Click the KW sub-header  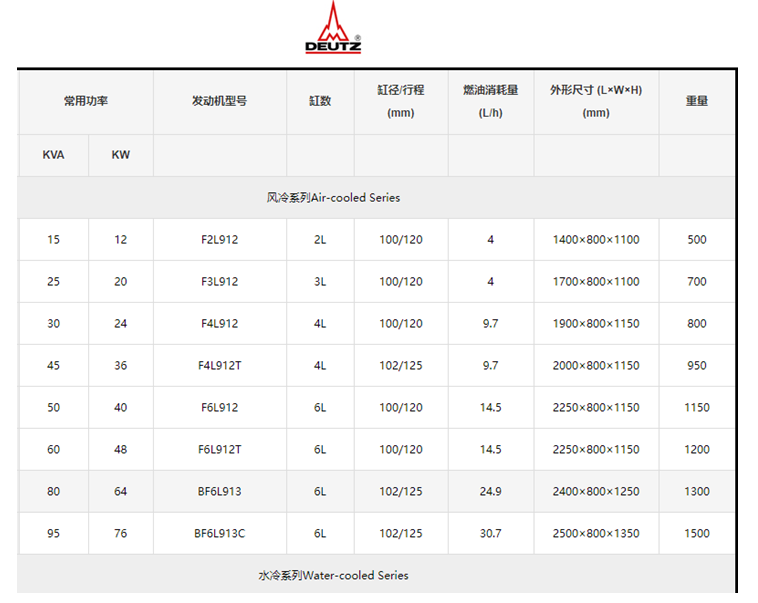coord(120,155)
